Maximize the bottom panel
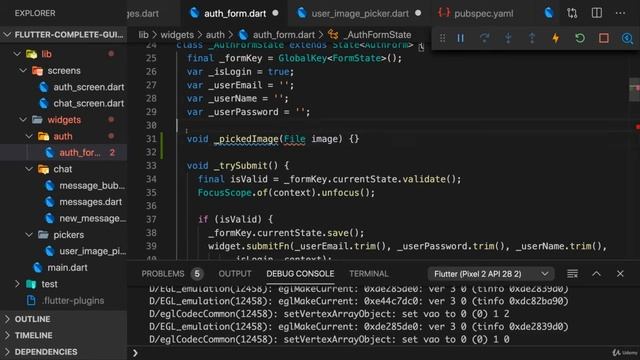The image size is (640, 360). click(596, 273)
